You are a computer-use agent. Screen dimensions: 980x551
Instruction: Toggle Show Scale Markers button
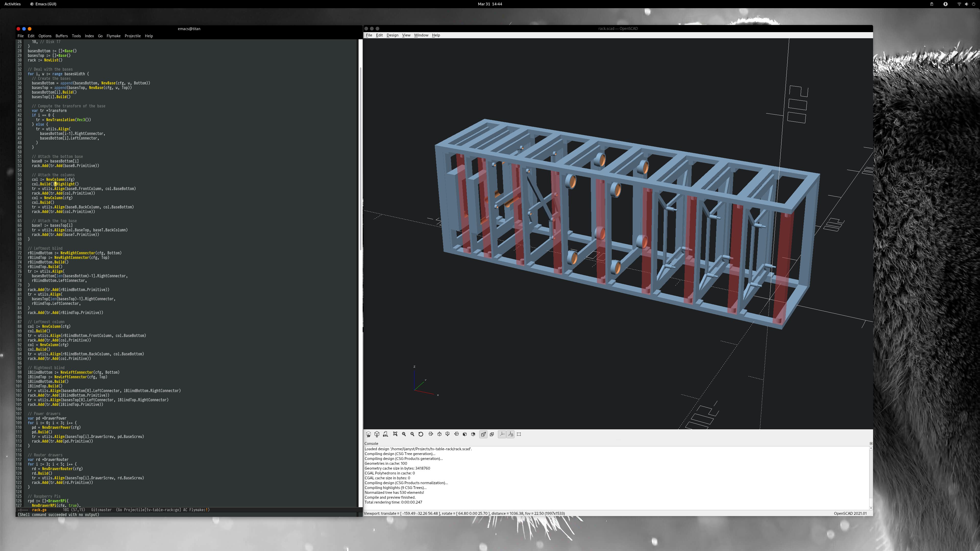pyautogui.click(x=510, y=434)
